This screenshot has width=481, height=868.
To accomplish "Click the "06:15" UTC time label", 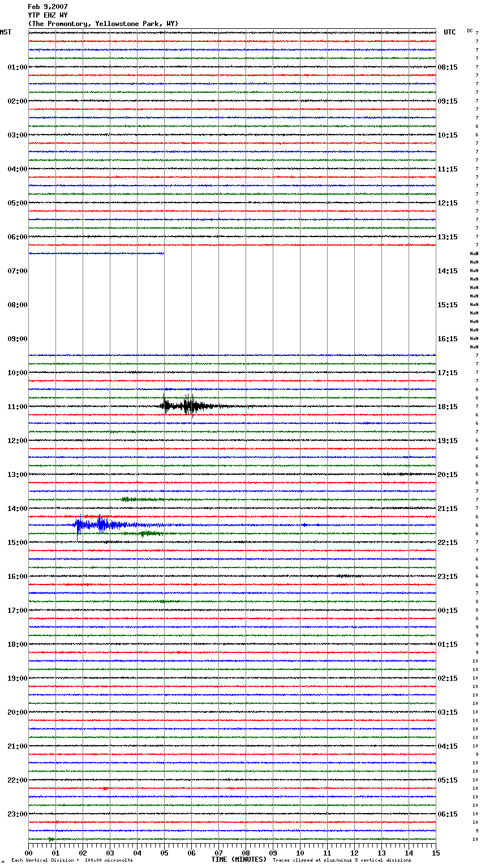I will [x=448, y=814].
